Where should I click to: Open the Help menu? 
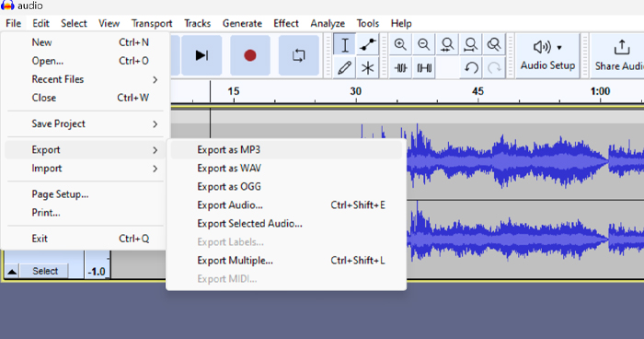[401, 23]
